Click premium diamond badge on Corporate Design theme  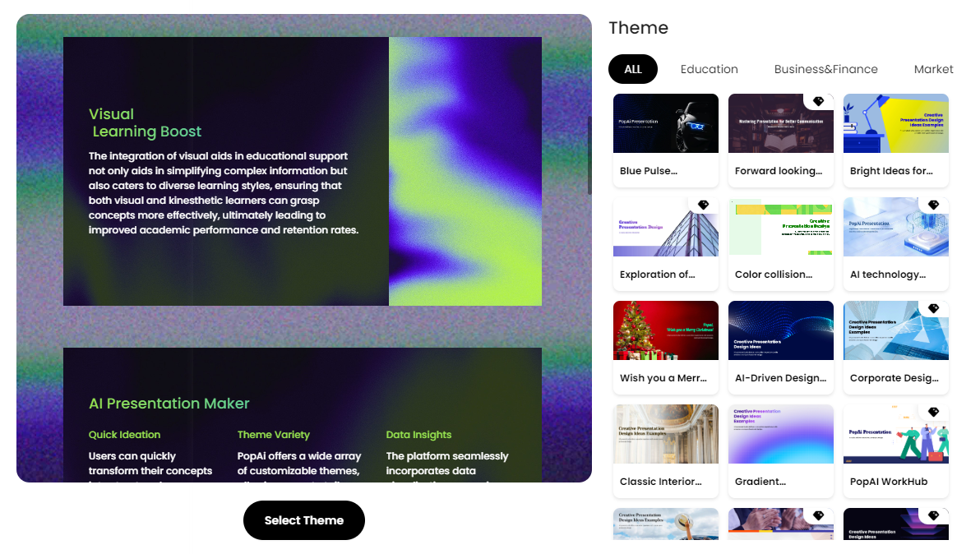click(933, 308)
